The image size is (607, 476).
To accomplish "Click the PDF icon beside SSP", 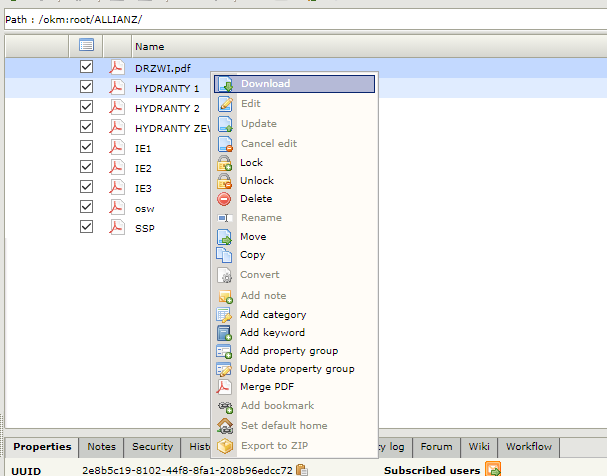I will [116, 227].
